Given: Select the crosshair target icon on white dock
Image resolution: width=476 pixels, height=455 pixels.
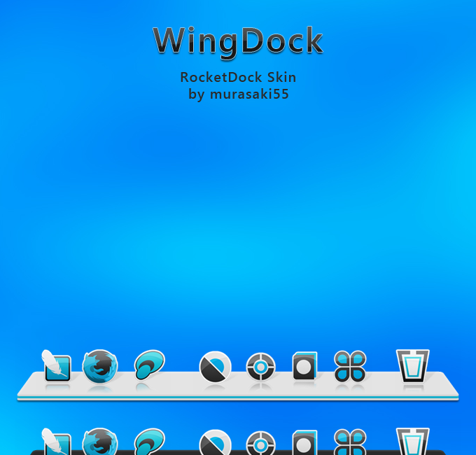Looking at the screenshot, I should [260, 366].
